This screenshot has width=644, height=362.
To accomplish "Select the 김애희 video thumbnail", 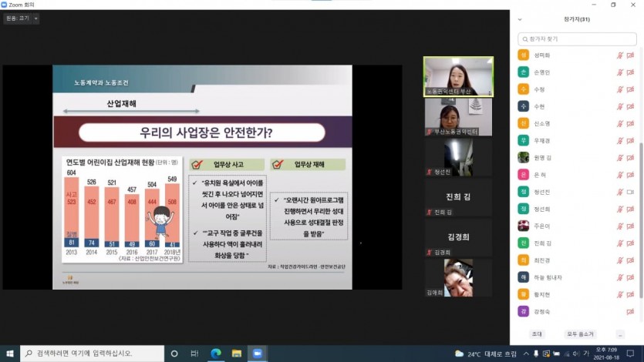I will point(458,278).
